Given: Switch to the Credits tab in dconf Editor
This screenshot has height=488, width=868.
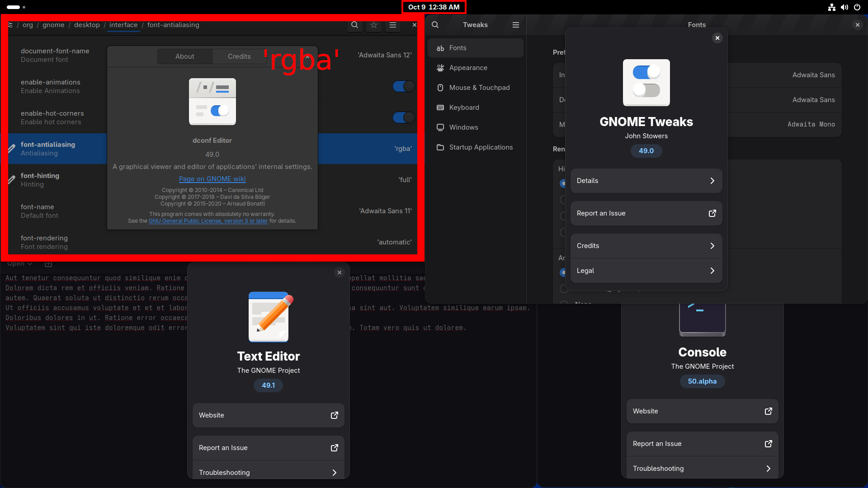Looking at the screenshot, I should 239,56.
